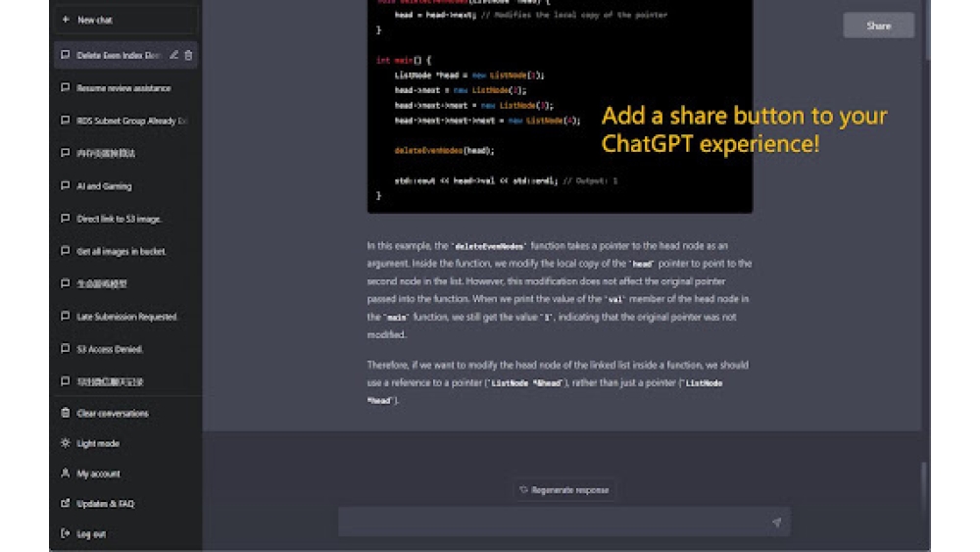The height and width of the screenshot is (552, 980).
Task: Click the chat bubble icon beside Get all images in bucket
Action: tap(65, 251)
